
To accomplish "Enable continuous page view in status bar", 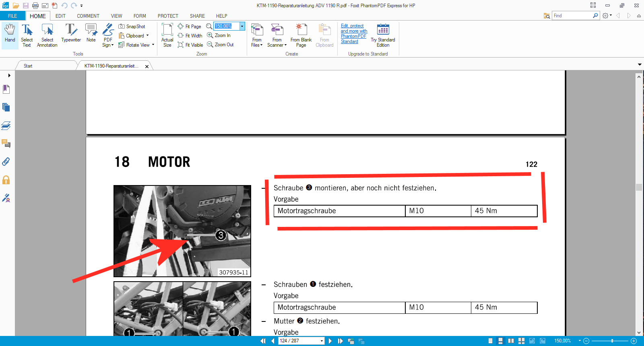I will pos(500,341).
